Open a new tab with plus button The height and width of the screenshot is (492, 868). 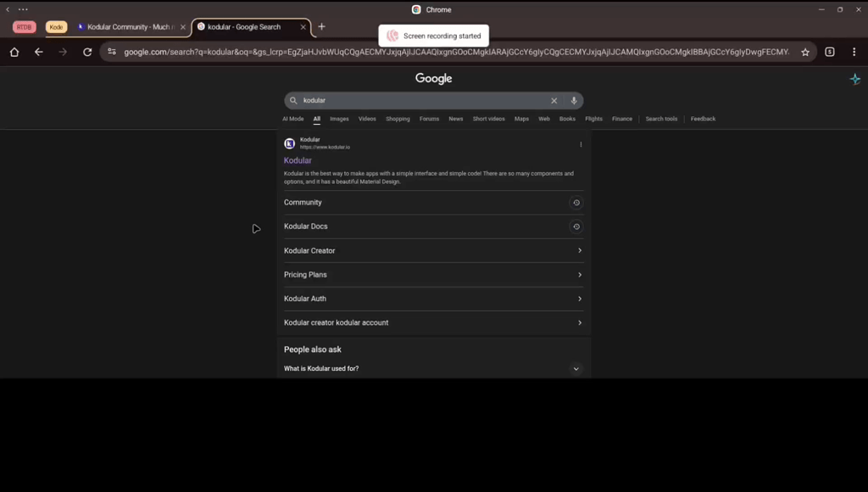coord(321,26)
